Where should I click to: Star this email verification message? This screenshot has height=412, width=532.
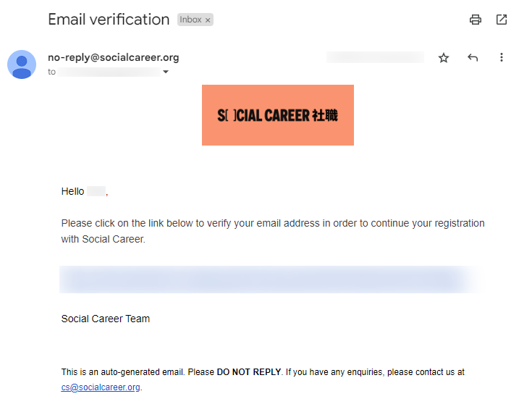(x=444, y=58)
